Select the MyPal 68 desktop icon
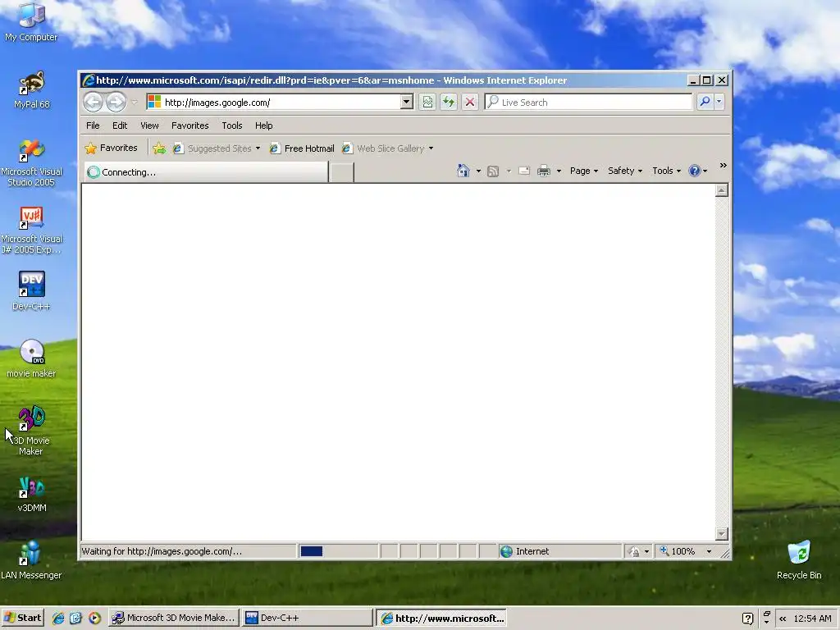The height and width of the screenshot is (630, 840). [x=32, y=89]
